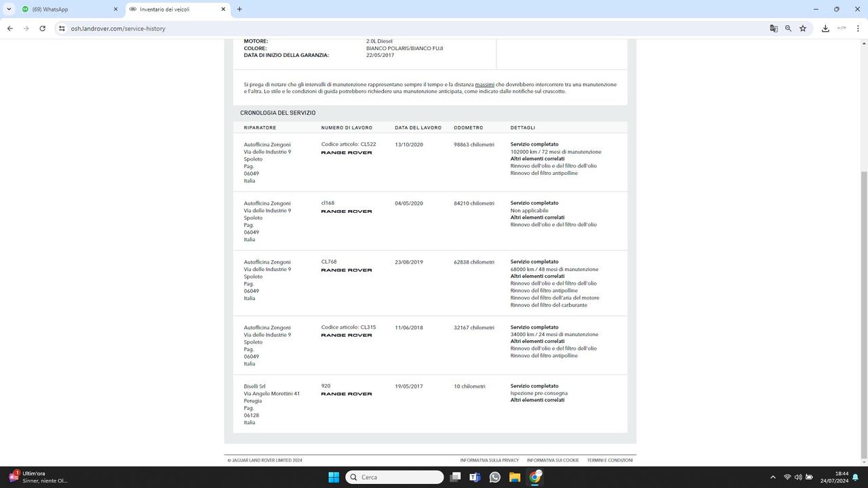The height and width of the screenshot is (488, 868).
Task: Check the battery status icon
Action: [x=809, y=477]
